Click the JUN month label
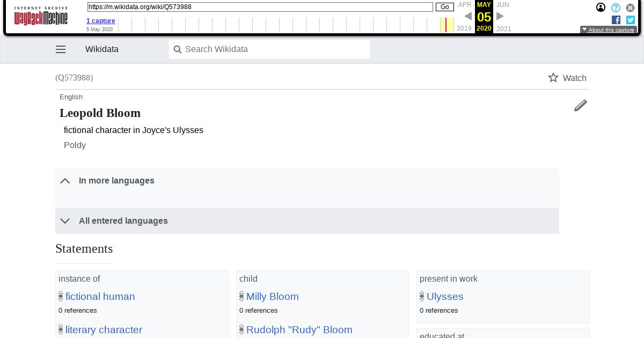Screen dimensions: 644x338 503,5
